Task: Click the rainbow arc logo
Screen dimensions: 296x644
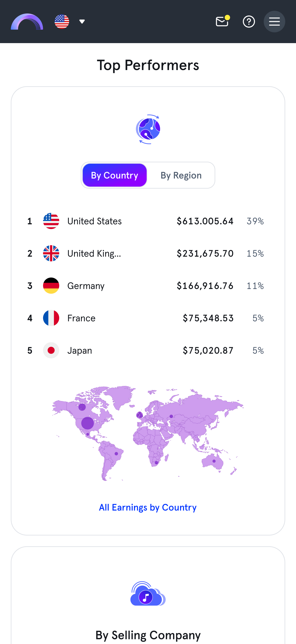Action: [x=27, y=22]
